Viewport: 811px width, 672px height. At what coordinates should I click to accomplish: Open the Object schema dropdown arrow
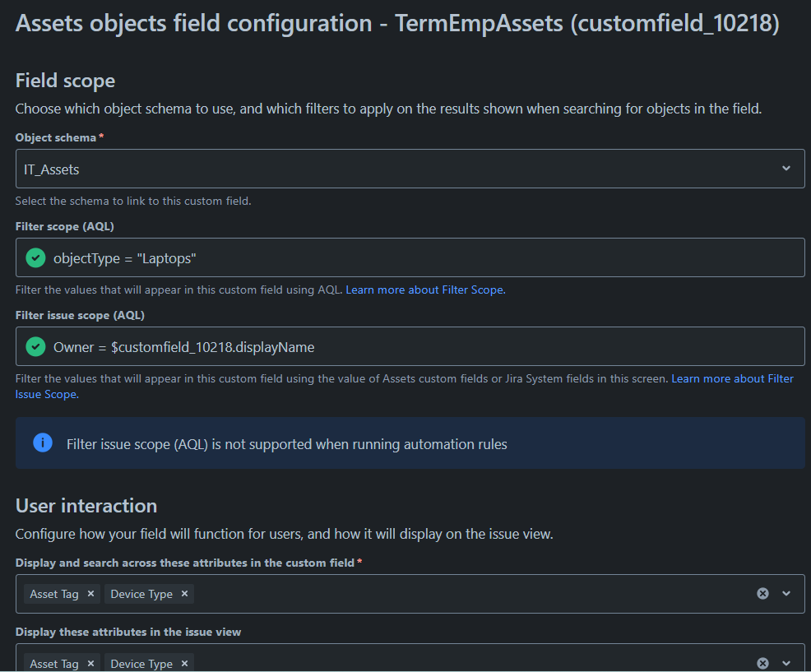786,169
